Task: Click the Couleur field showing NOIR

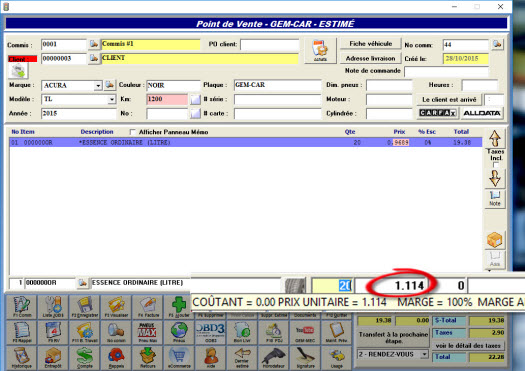Action: [173, 85]
